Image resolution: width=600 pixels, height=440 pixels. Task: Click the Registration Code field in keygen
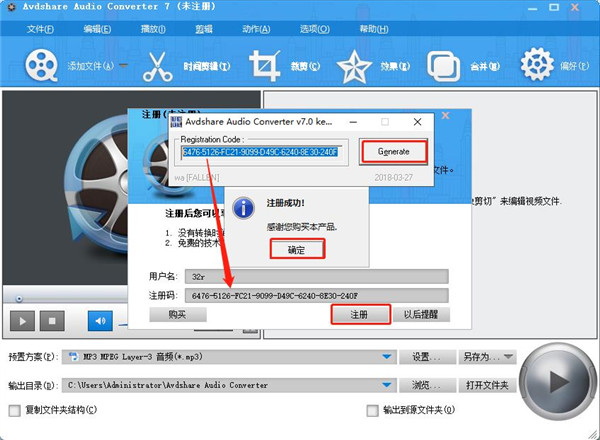(261, 152)
